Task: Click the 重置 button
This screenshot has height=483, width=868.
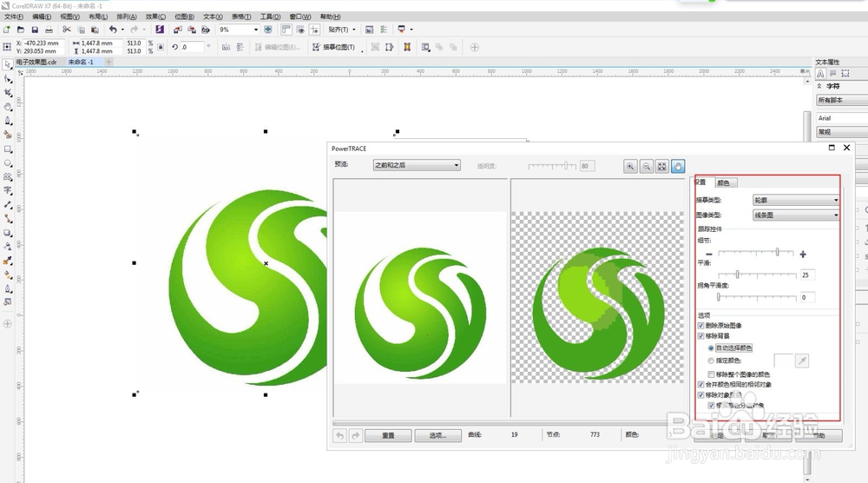Action: tap(388, 435)
